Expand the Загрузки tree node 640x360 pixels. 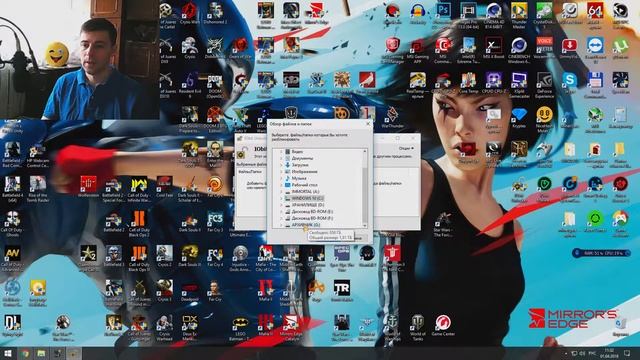pos(281,165)
